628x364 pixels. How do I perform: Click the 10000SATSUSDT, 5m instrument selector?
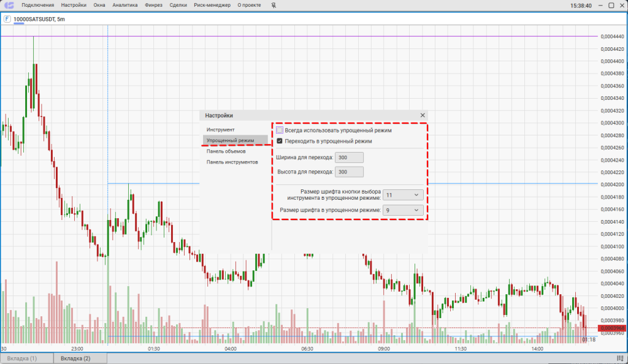tap(39, 19)
